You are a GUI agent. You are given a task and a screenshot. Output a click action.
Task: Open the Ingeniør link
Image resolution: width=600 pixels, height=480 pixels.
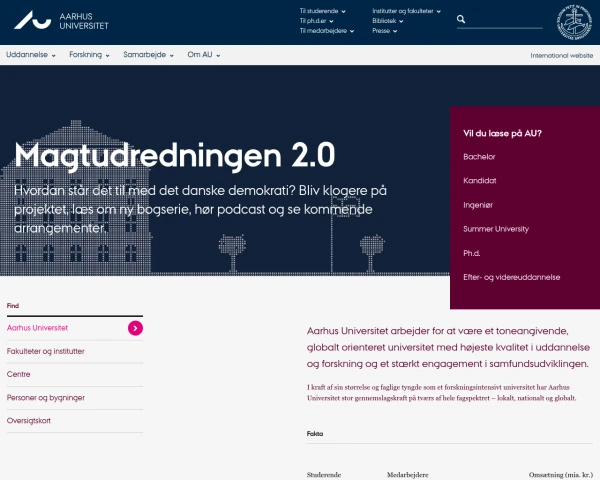point(478,205)
